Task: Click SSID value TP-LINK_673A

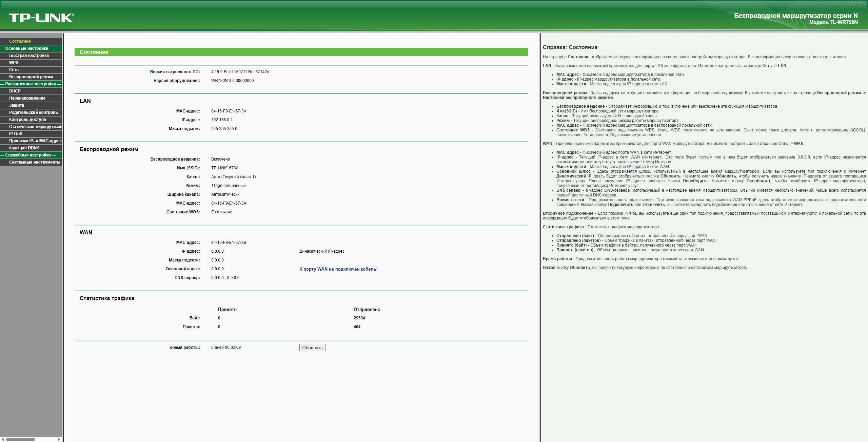Action: click(x=225, y=168)
